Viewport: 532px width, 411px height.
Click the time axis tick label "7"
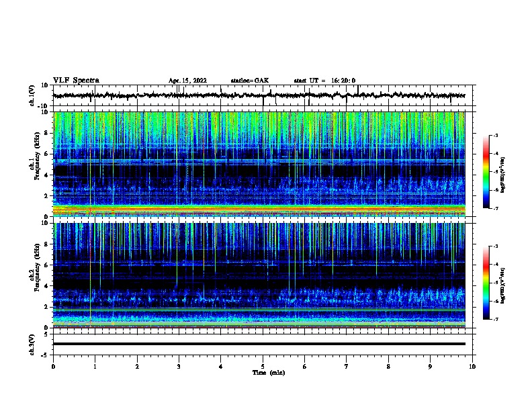click(x=347, y=367)
